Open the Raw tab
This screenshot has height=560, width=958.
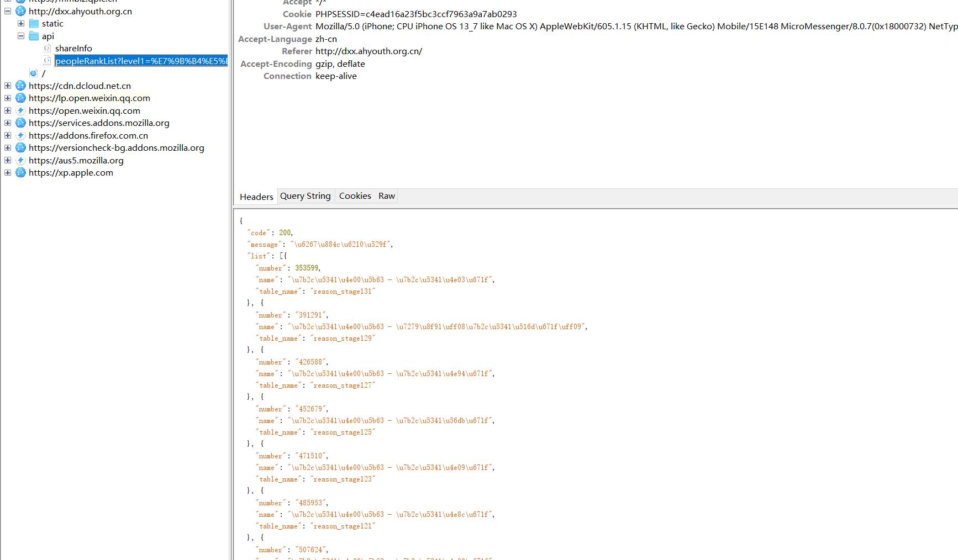click(387, 196)
